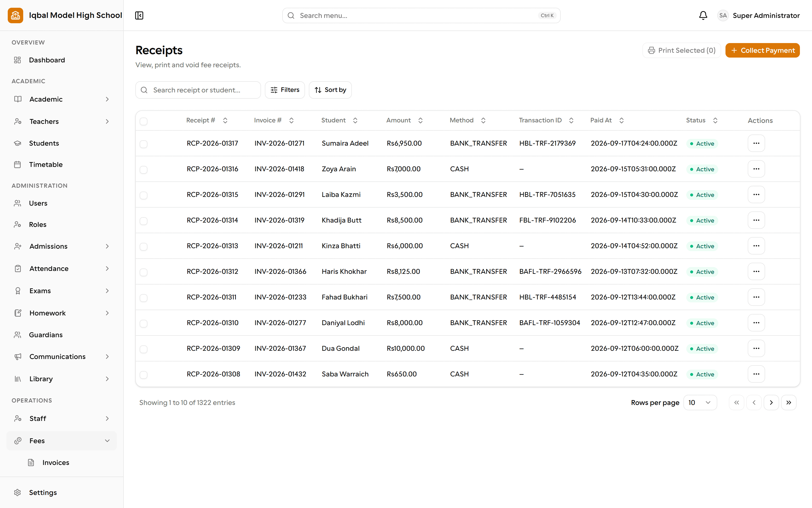812x508 pixels.
Task: Open the Sort by button
Action: click(x=330, y=90)
